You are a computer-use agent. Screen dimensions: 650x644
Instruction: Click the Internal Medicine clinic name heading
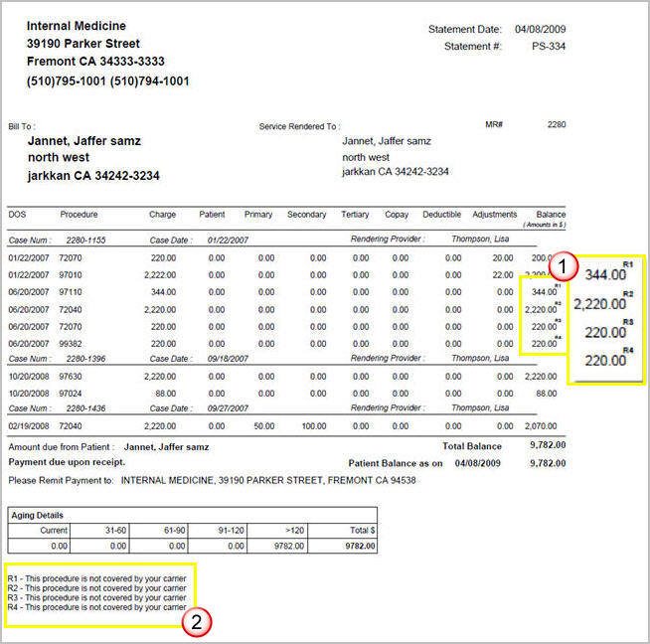[x=77, y=26]
